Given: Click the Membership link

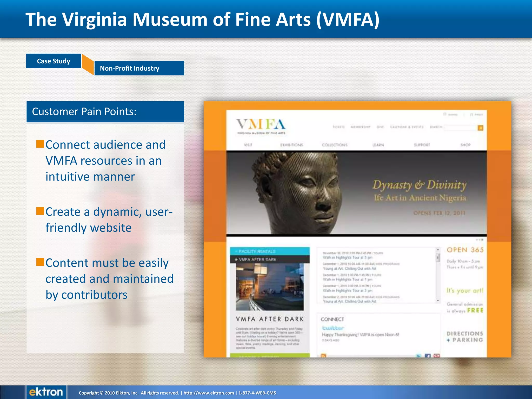Looking at the screenshot, I should pos(360,127).
